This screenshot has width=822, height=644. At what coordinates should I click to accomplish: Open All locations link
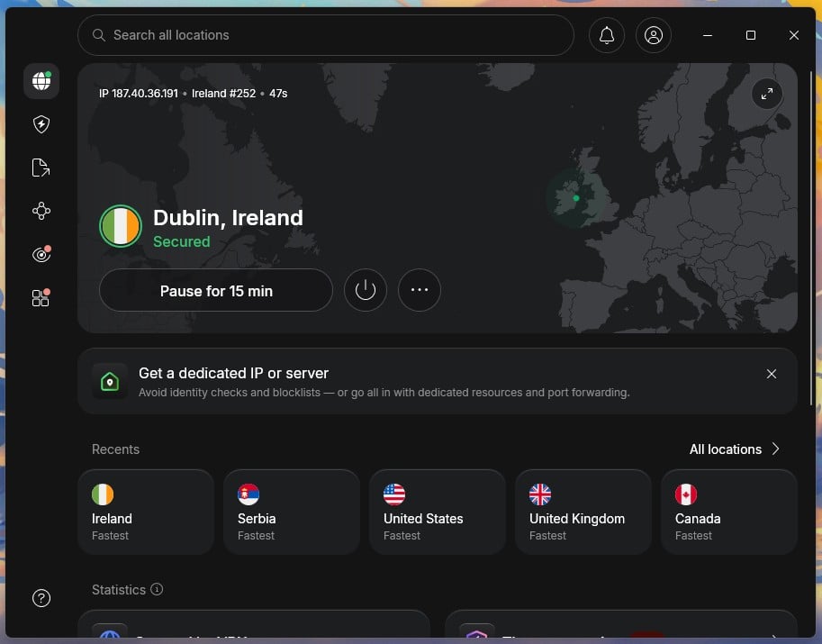[x=725, y=449]
